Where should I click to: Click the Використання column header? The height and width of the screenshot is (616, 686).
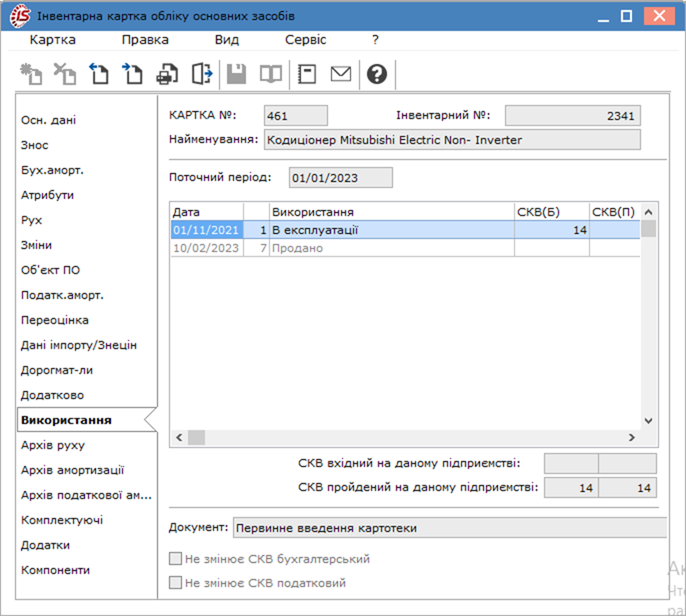pos(392,212)
